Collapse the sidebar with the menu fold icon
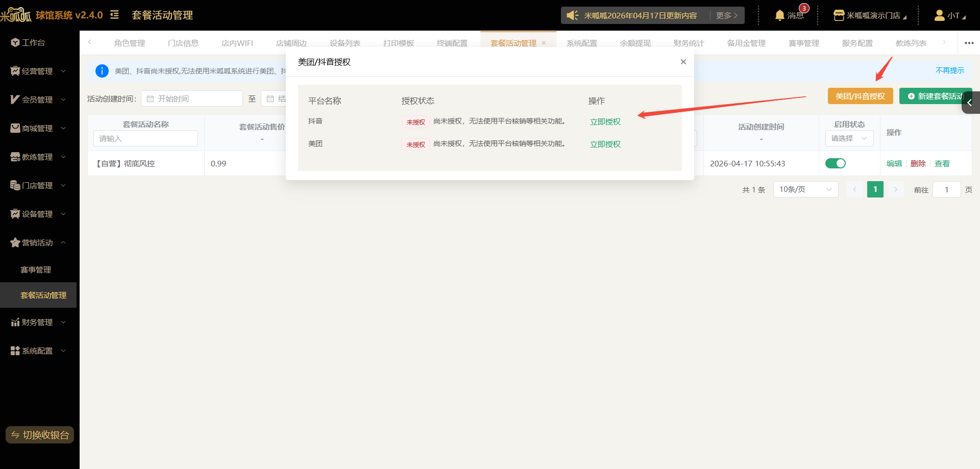 114,15
